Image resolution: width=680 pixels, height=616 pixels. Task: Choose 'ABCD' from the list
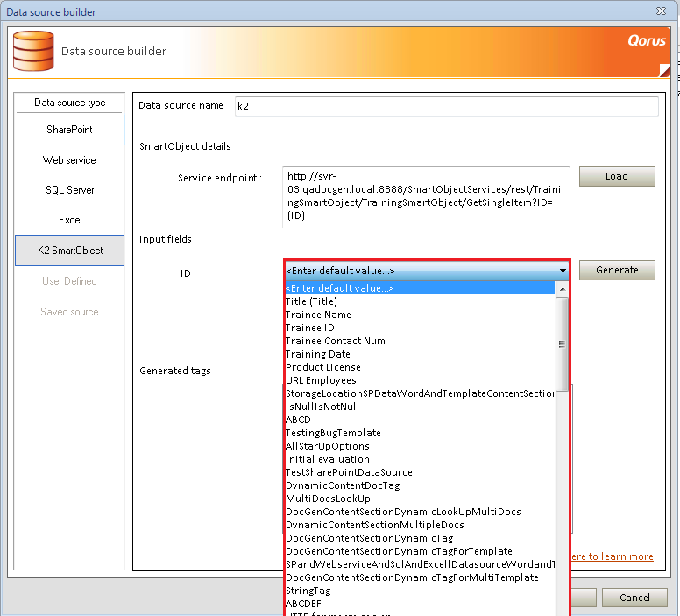(420, 420)
